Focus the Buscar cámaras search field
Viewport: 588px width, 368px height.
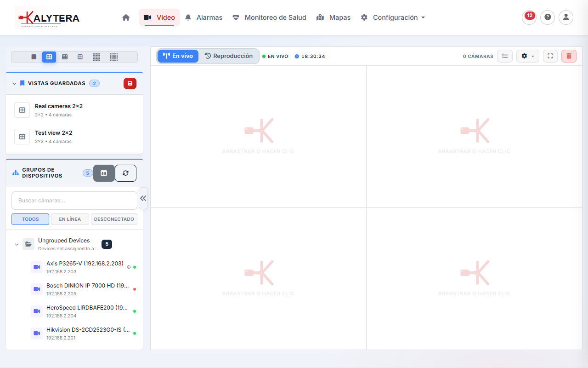pos(74,201)
